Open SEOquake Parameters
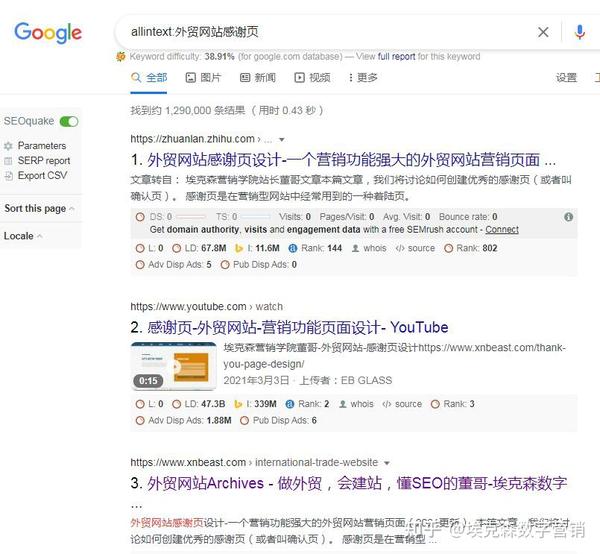The image size is (600, 554). pos(42,146)
